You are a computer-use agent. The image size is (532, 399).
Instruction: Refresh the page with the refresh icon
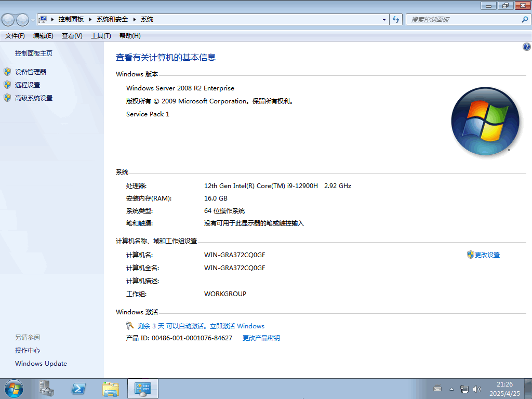[x=396, y=19]
